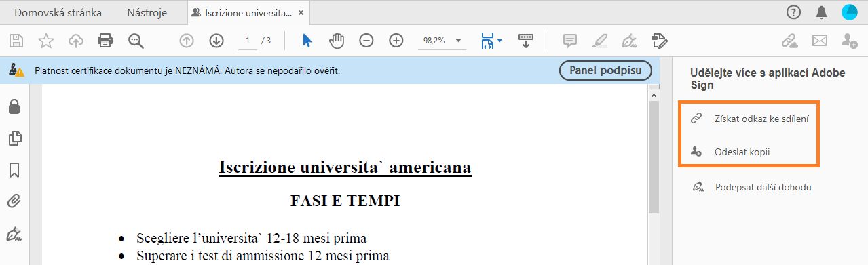Screen dimensions: 868x265
Task: Click the heading Iscrizione universita` americana
Action: pyautogui.click(x=345, y=167)
